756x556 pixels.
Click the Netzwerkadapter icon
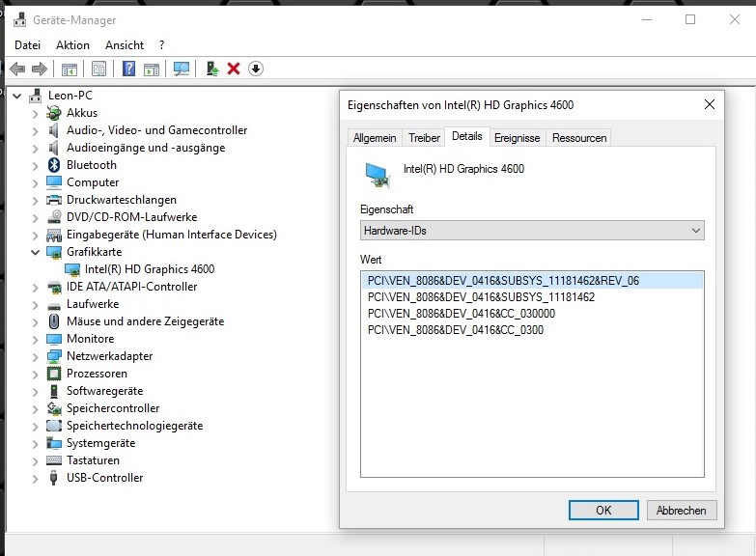click(x=54, y=356)
